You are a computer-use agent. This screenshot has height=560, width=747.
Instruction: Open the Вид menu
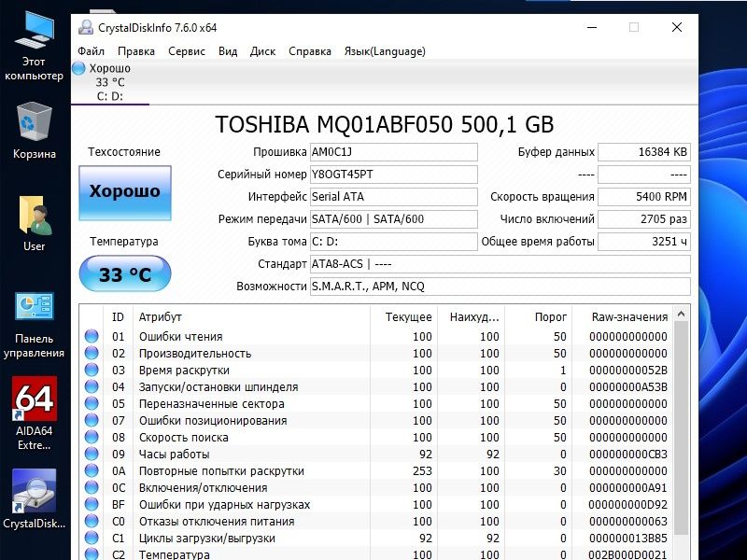click(x=228, y=51)
